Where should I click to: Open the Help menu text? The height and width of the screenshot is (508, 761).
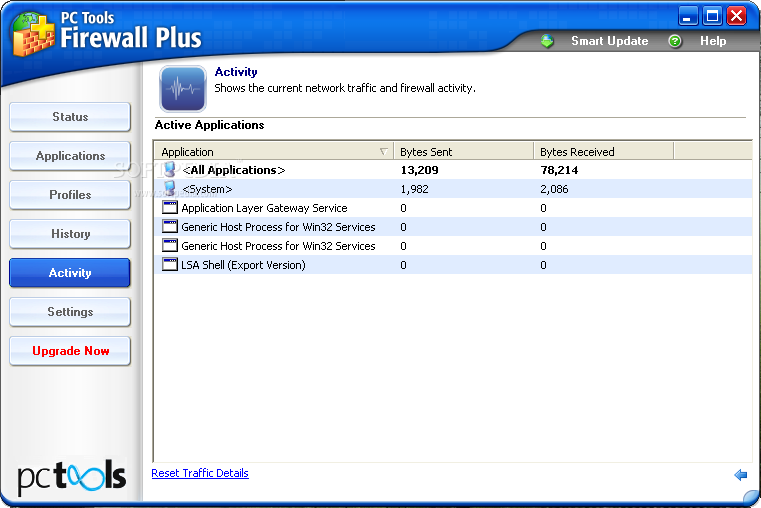tap(713, 41)
